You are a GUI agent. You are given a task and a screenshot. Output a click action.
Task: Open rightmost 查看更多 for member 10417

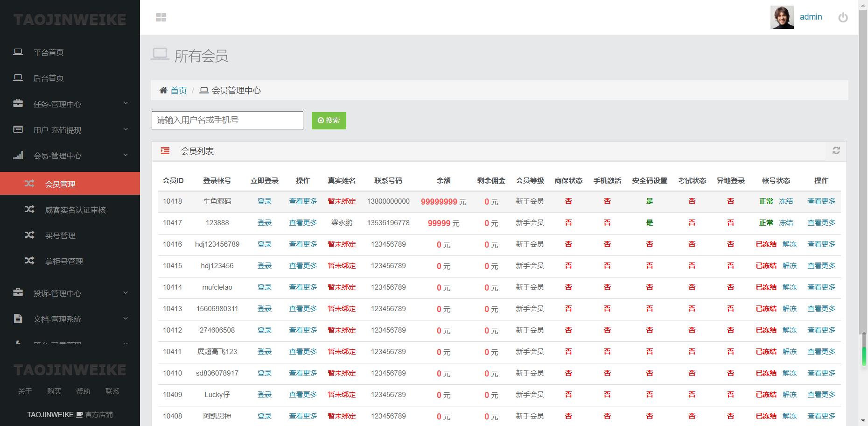point(821,223)
